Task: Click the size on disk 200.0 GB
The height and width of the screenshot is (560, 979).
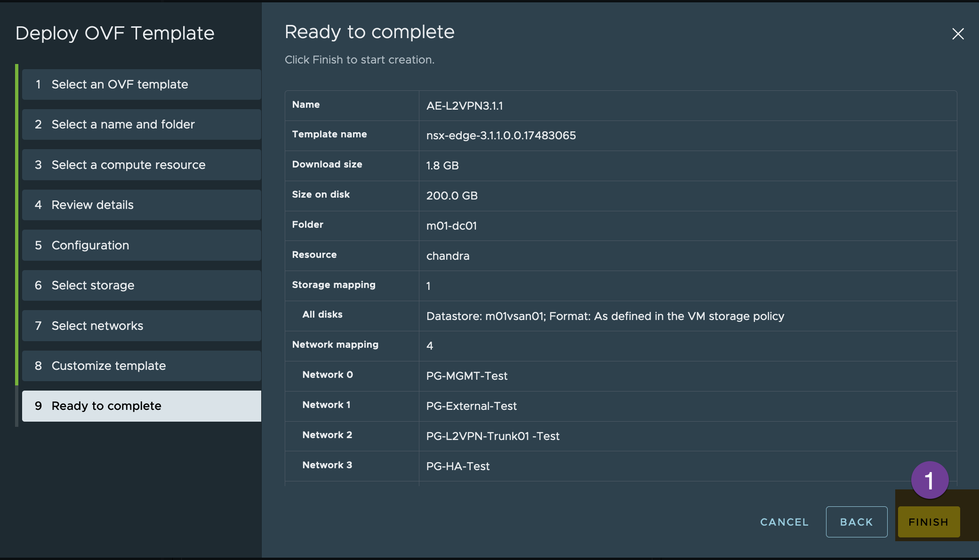Action: 452,196
